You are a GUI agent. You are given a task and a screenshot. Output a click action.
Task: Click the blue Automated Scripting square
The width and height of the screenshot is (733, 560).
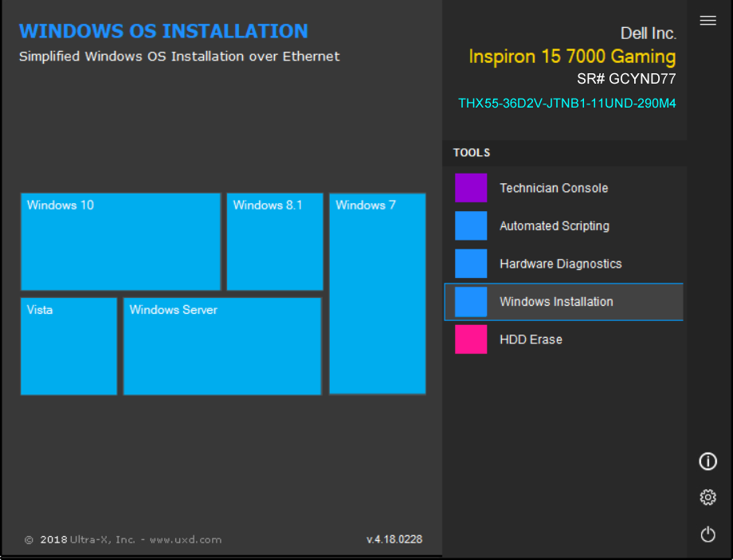pos(471,225)
